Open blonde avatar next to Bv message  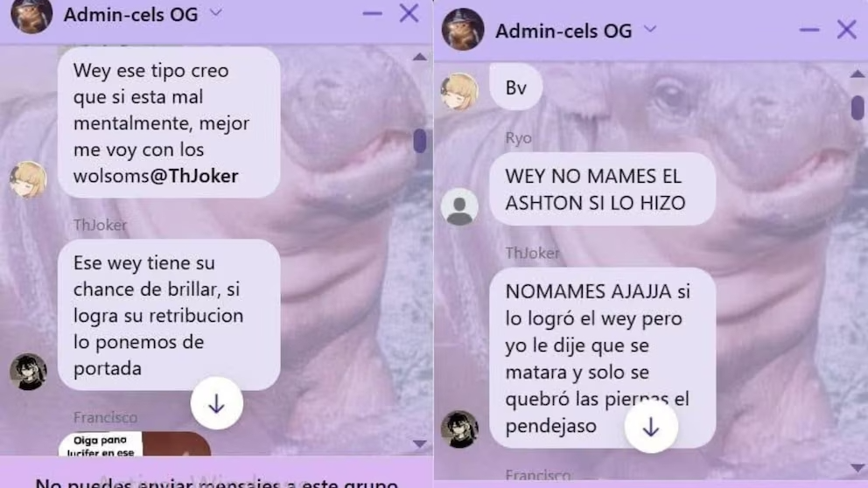pyautogui.click(x=459, y=91)
